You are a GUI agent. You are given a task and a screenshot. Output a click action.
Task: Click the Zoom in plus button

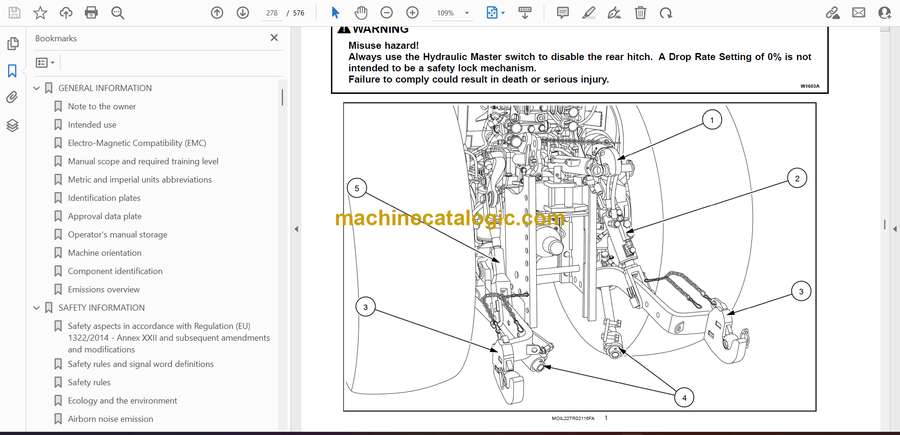(x=412, y=13)
